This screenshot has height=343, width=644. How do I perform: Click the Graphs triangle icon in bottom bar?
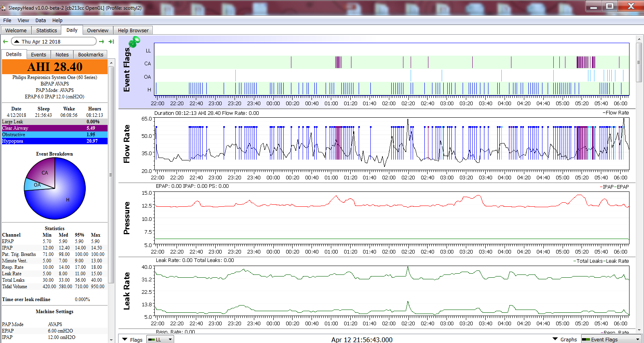coord(555,339)
